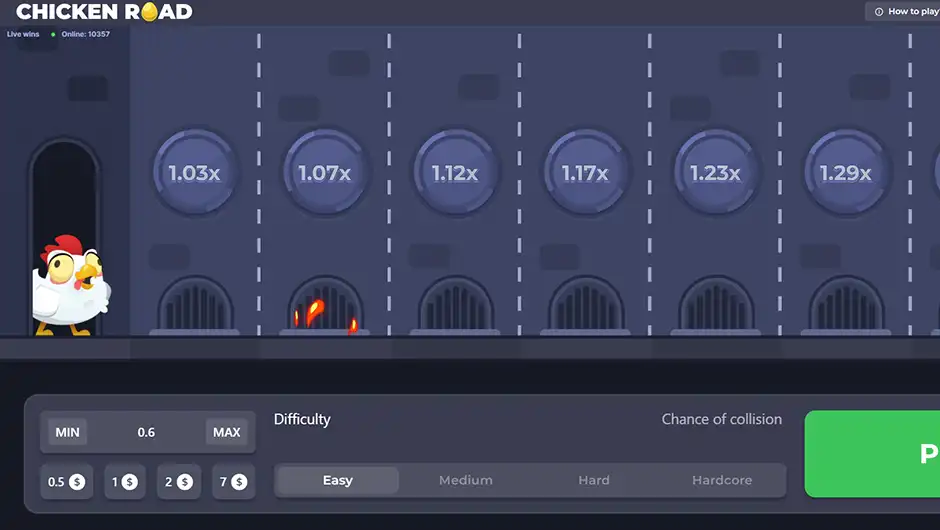Click the 1.29x multiplier coin
Viewport: 940px width, 530px height.
pyautogui.click(x=845, y=172)
